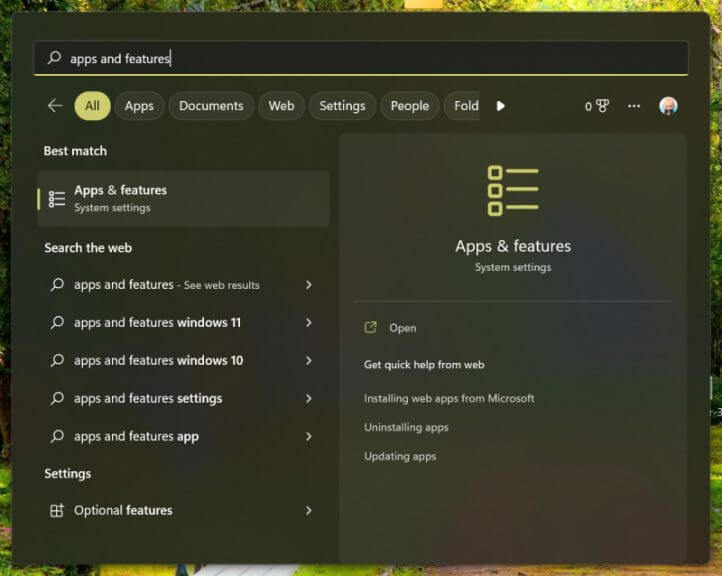The image size is (722, 576).
Task: Switch to the partially visible Folders tab
Action: point(462,106)
